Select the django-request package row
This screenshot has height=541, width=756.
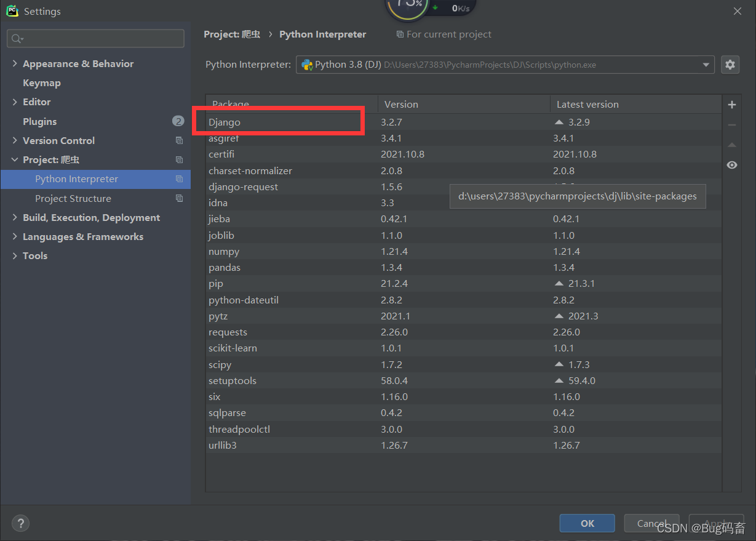(464, 186)
